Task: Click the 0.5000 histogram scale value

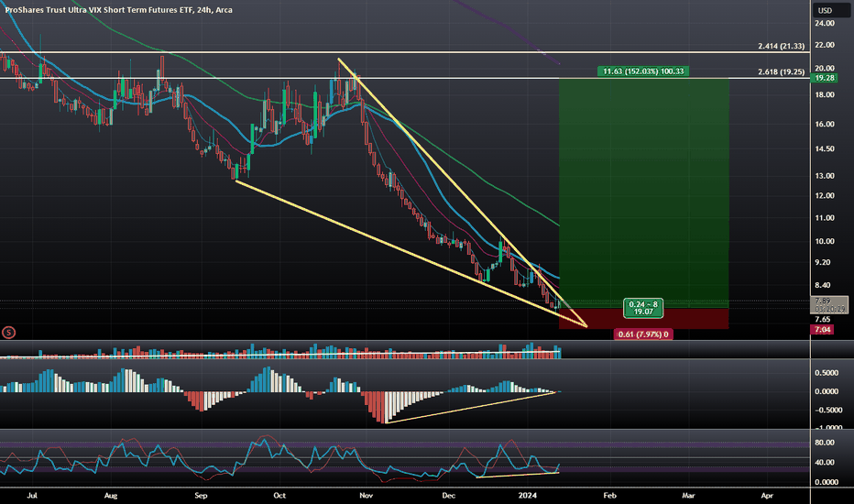Action: (827, 373)
